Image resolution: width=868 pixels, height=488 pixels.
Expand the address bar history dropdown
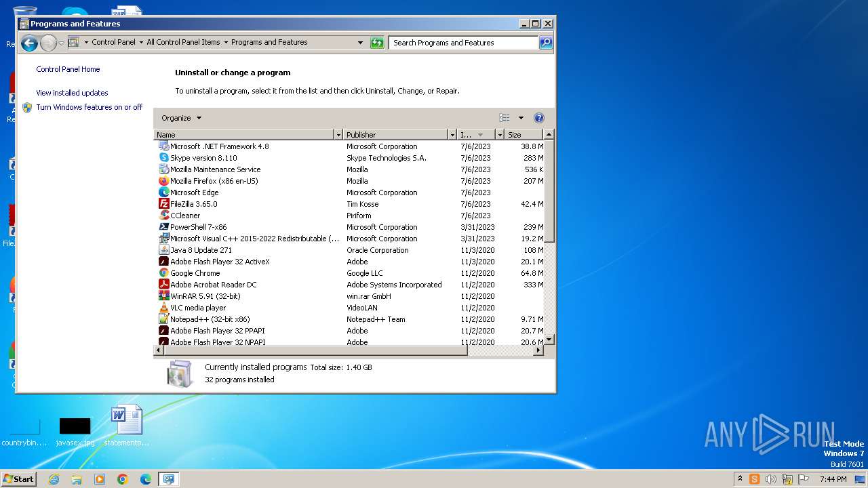click(360, 42)
